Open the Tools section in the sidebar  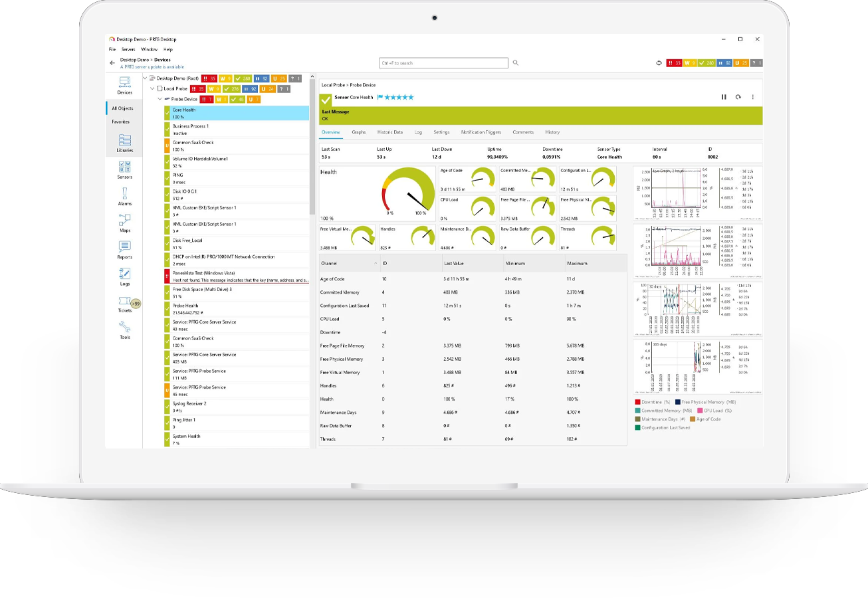pyautogui.click(x=124, y=330)
